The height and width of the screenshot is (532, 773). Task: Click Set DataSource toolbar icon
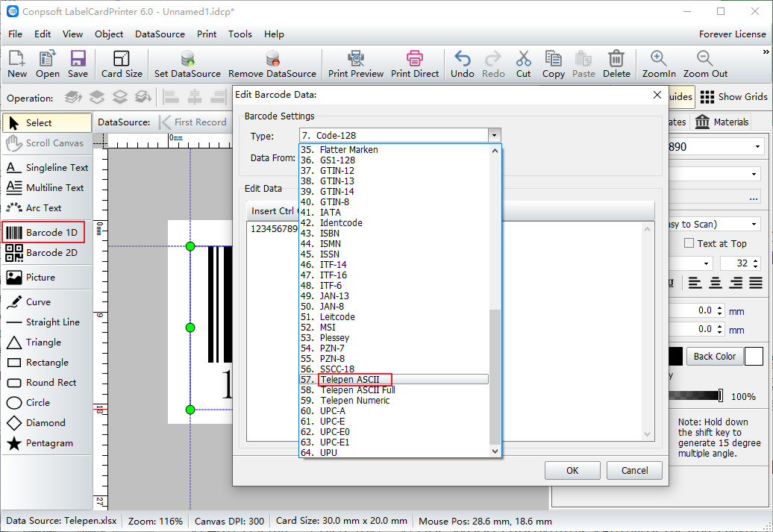187,64
